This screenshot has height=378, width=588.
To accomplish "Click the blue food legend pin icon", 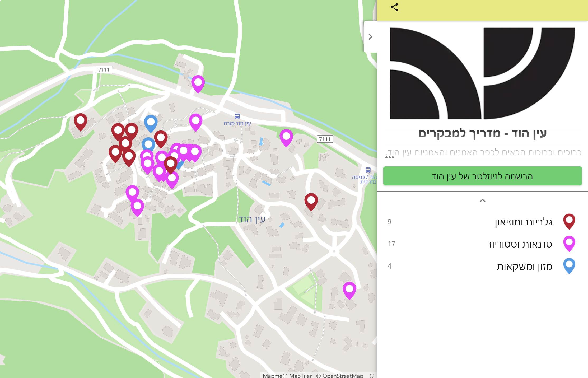I will 569,265.
